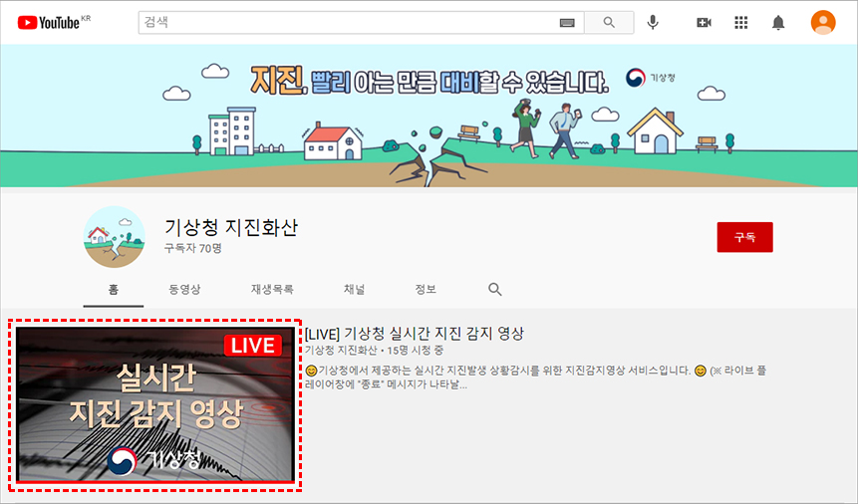Start voice search with microphone icon
The image size is (858, 504).
click(654, 22)
